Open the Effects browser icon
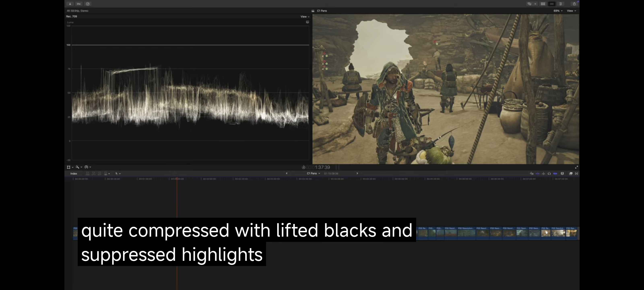This screenshot has width=644, height=290. [571, 174]
